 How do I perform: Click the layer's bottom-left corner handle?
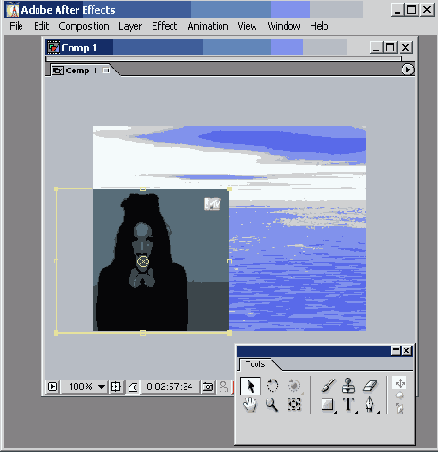(56, 333)
